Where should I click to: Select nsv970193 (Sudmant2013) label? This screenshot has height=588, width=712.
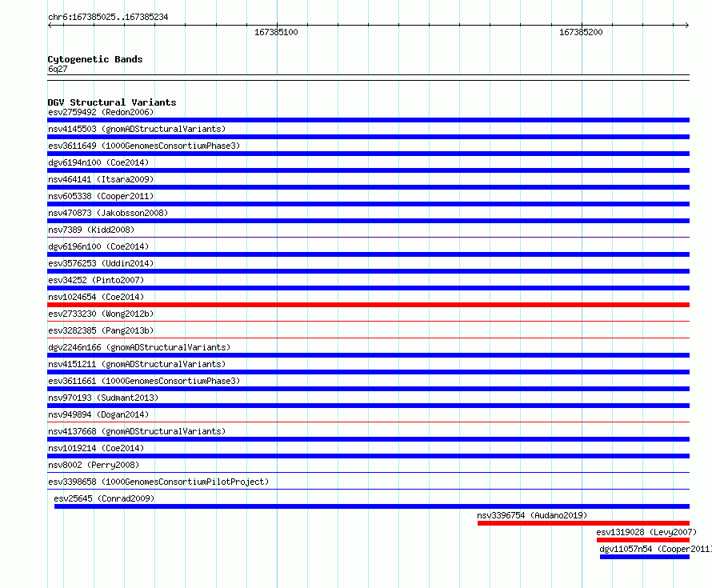click(x=103, y=398)
